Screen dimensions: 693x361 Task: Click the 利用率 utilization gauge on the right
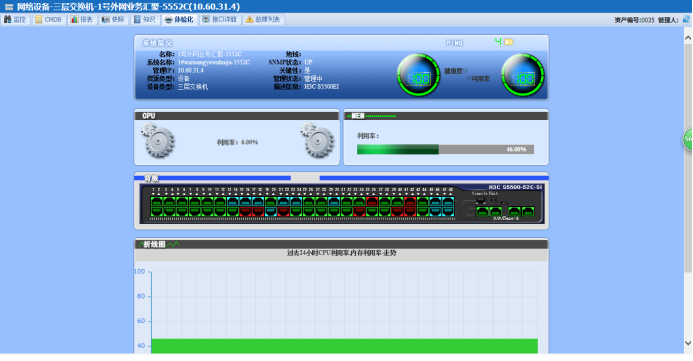(x=523, y=75)
